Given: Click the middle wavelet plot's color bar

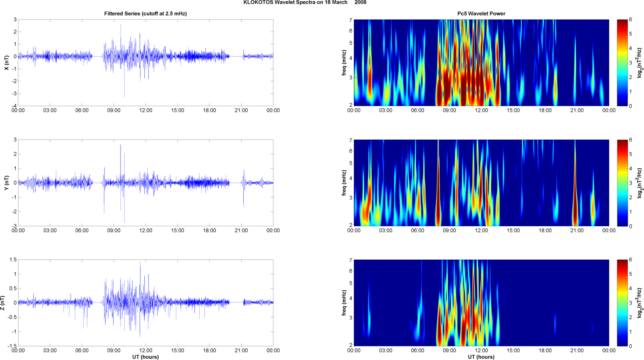Looking at the screenshot, I should 622,183.
